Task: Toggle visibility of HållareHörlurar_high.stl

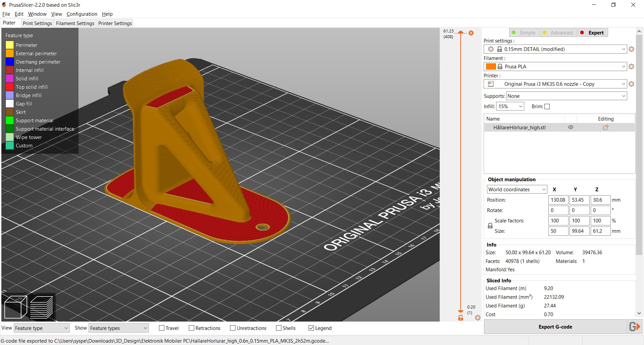Action: tap(571, 127)
